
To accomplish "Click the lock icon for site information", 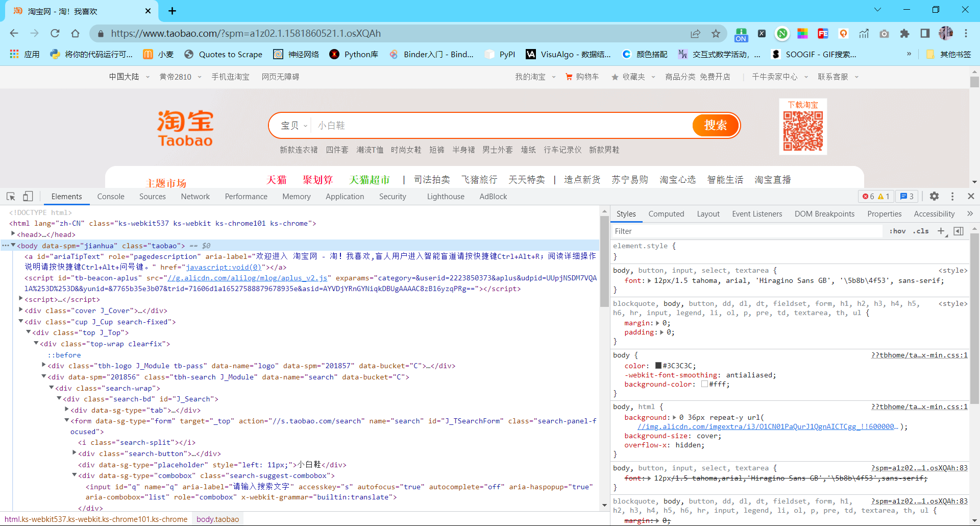I will [101, 34].
